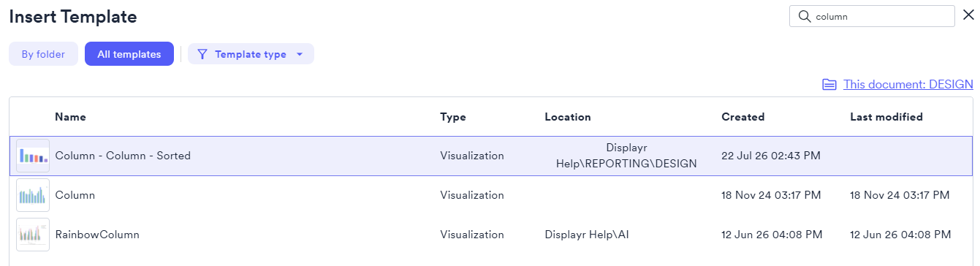
Task: Select the Column template thumbnail
Action: [x=33, y=195]
